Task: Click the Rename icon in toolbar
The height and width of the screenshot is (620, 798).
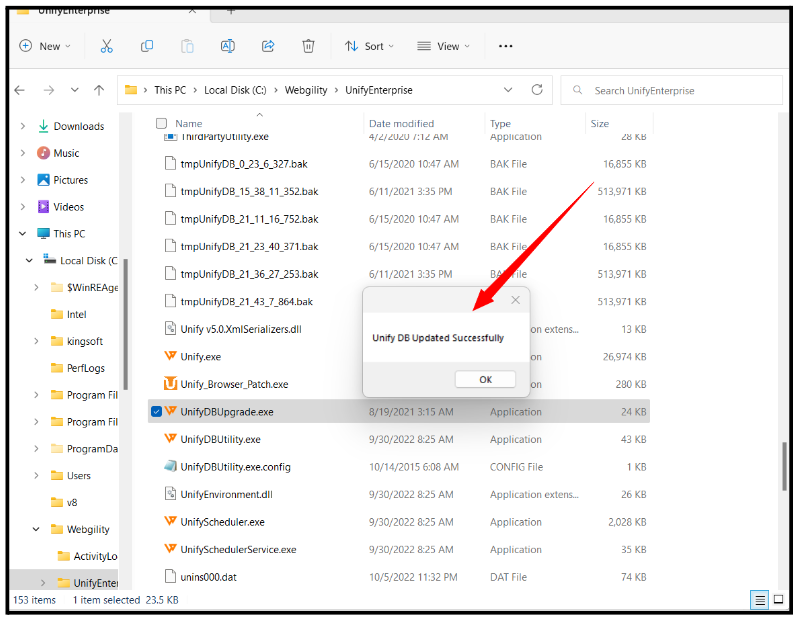Action: click(x=227, y=46)
